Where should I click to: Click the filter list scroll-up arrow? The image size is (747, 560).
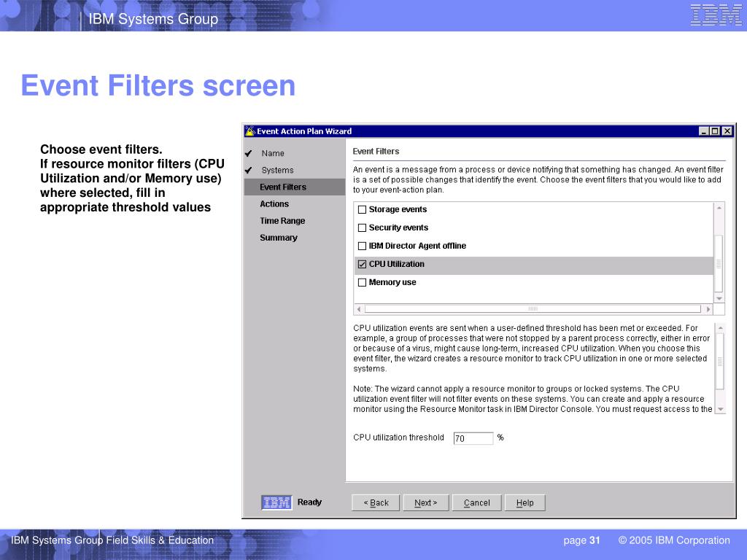click(x=719, y=208)
